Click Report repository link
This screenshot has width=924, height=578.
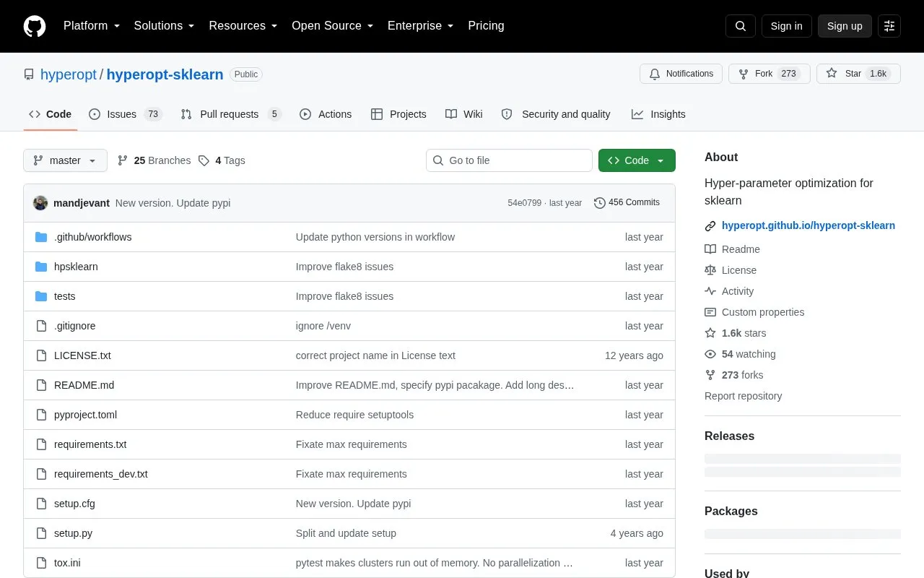(x=743, y=396)
